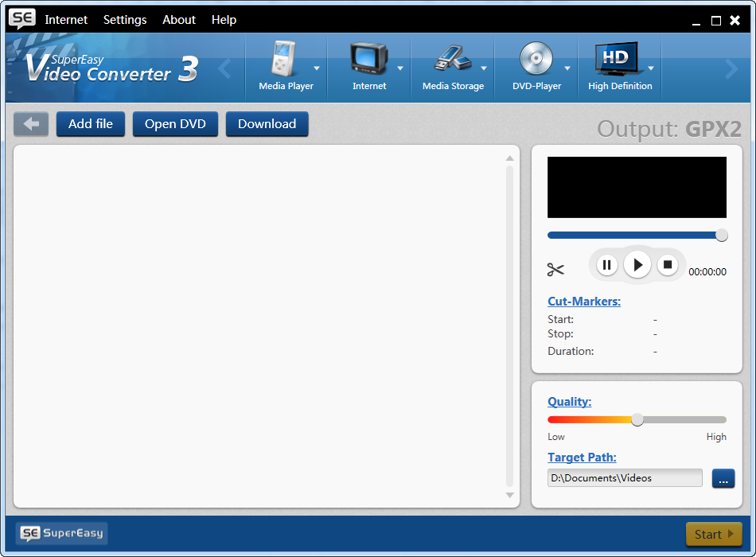Open the Help menu
Image resolution: width=756 pixels, height=557 pixels.
(224, 20)
